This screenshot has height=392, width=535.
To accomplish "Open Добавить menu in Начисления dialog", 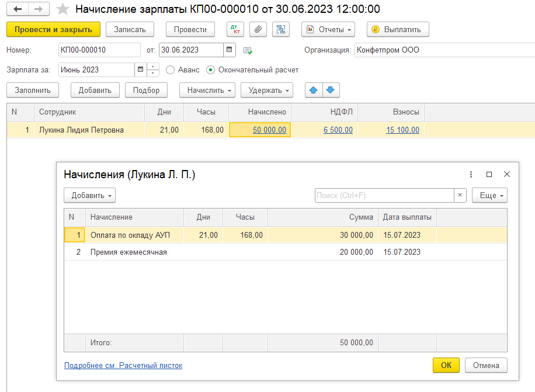I will point(89,196).
